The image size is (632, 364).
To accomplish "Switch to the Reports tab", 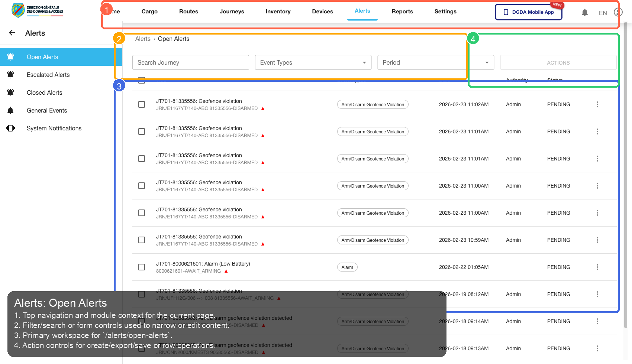I will pos(402,12).
